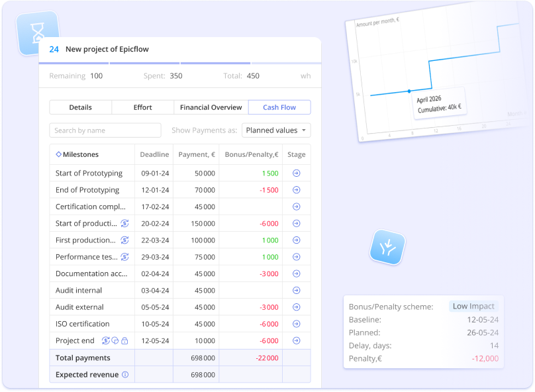
Task: Click payment sync icon on First production... row
Action: [125, 240]
